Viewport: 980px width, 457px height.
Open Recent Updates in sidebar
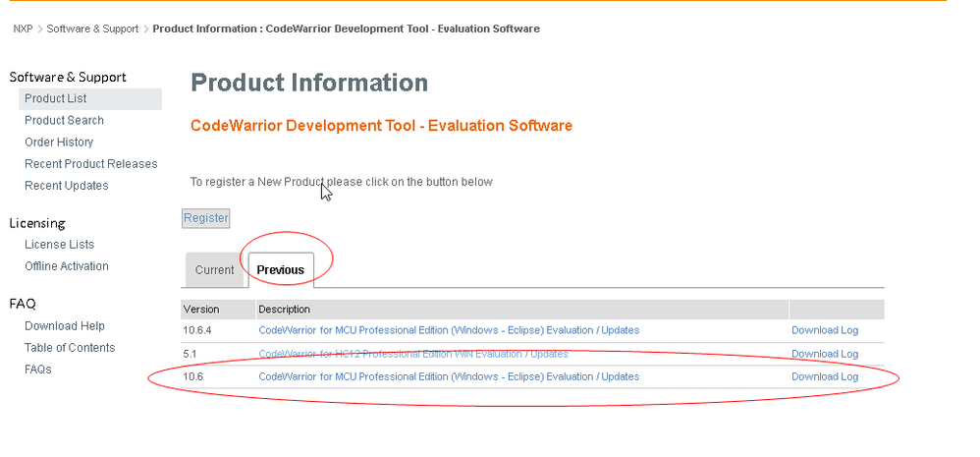[x=66, y=186]
